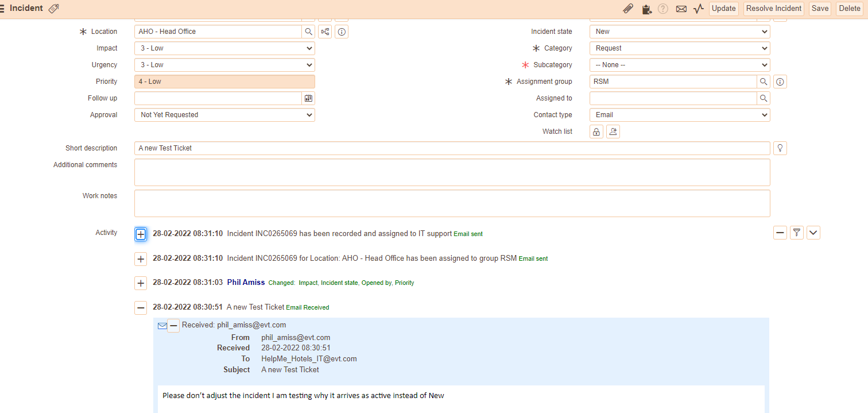Open the Subcategory dropdown
The width and height of the screenshot is (868, 413).
pos(680,65)
